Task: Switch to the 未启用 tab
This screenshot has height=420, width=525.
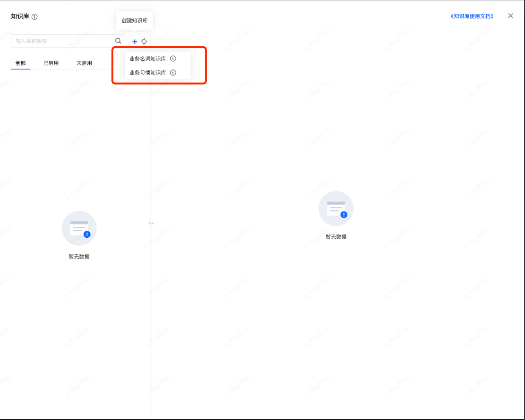Action: click(84, 63)
